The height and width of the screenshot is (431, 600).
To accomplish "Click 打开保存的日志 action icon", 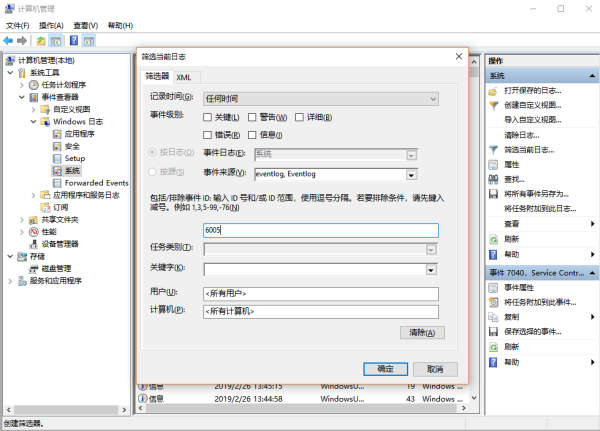I will pyautogui.click(x=493, y=91).
